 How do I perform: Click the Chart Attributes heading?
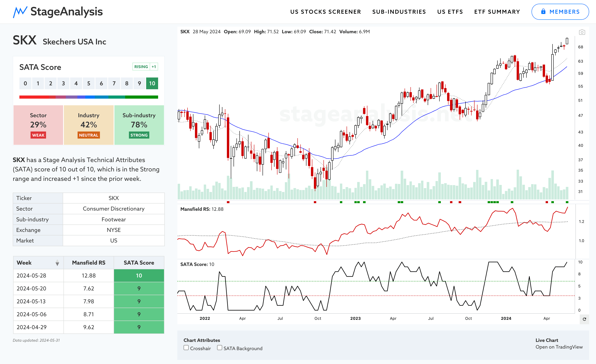(x=201, y=340)
